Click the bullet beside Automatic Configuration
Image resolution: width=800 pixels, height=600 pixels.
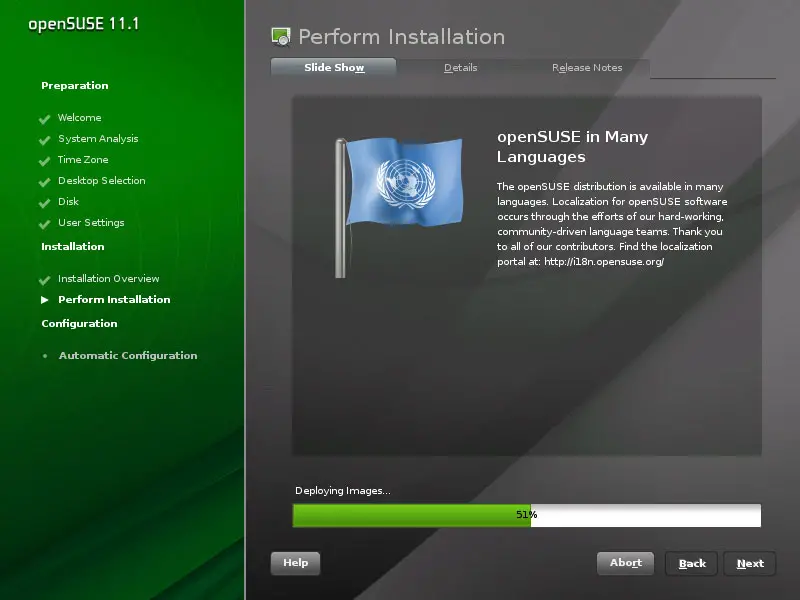(45, 356)
